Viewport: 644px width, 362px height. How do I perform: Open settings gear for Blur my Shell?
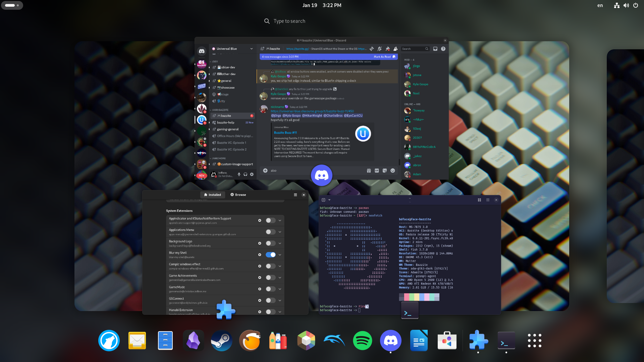coord(259,255)
